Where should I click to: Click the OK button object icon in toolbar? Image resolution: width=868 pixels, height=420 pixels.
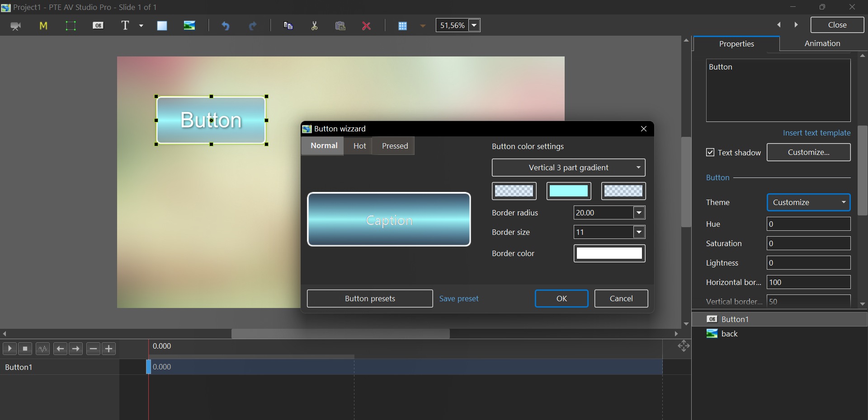click(x=98, y=26)
